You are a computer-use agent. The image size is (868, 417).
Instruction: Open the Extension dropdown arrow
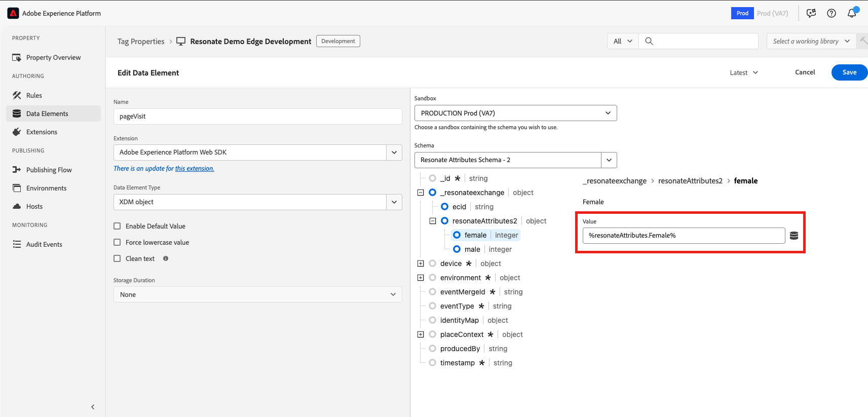click(394, 153)
